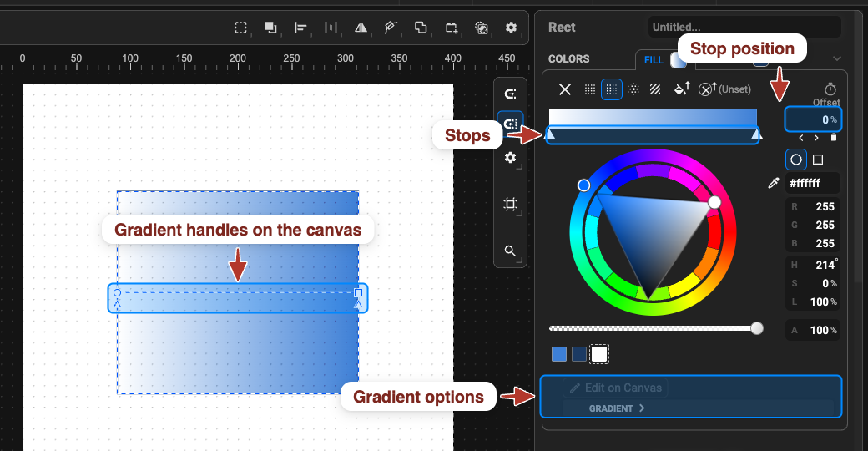Select the square color picker mode
This screenshot has width=868, height=451.
[818, 160]
